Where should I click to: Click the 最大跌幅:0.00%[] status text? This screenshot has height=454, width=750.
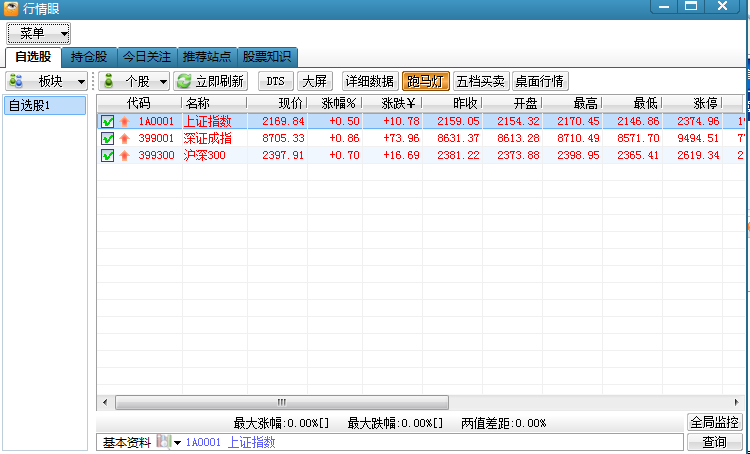point(395,423)
